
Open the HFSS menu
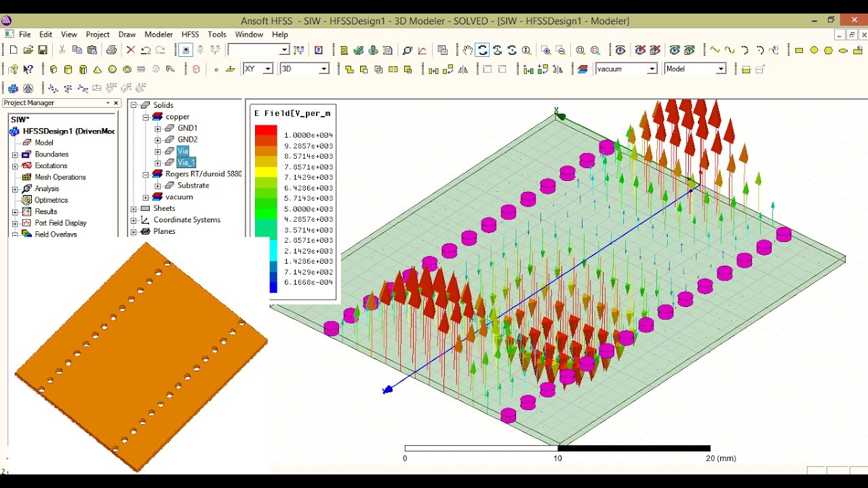coord(191,35)
